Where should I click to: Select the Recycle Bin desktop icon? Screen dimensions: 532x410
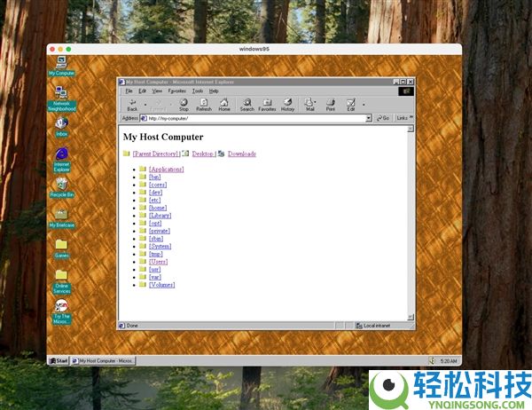(x=62, y=188)
